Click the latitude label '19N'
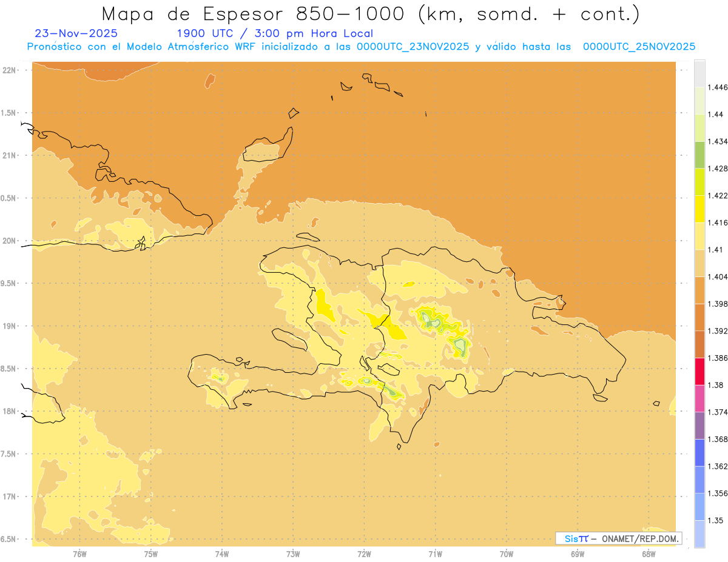728x562 pixels. click(9, 326)
